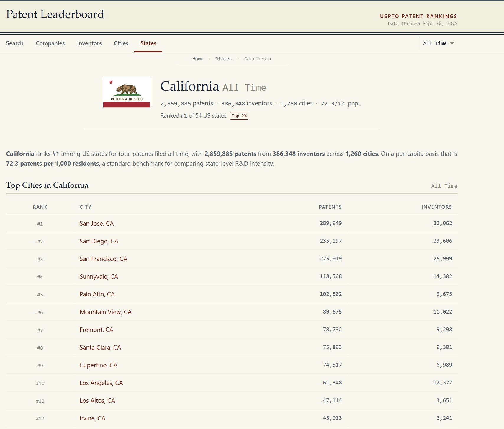Click All Time label beside Top Cities heading
This screenshot has width=504, height=429.
pyautogui.click(x=444, y=186)
